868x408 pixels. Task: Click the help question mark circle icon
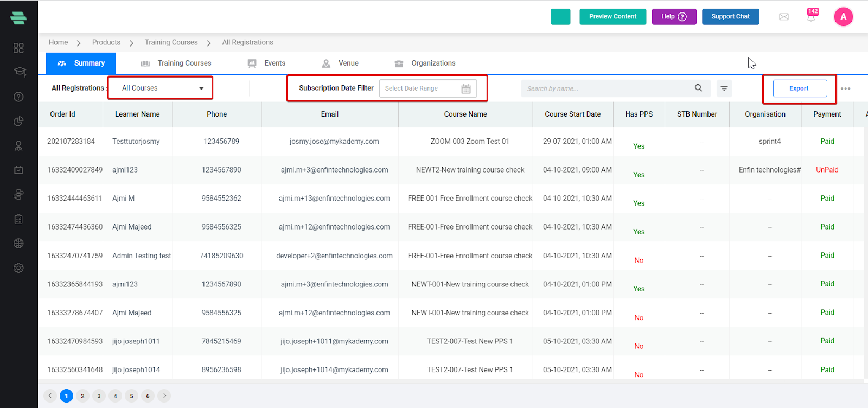pos(682,17)
